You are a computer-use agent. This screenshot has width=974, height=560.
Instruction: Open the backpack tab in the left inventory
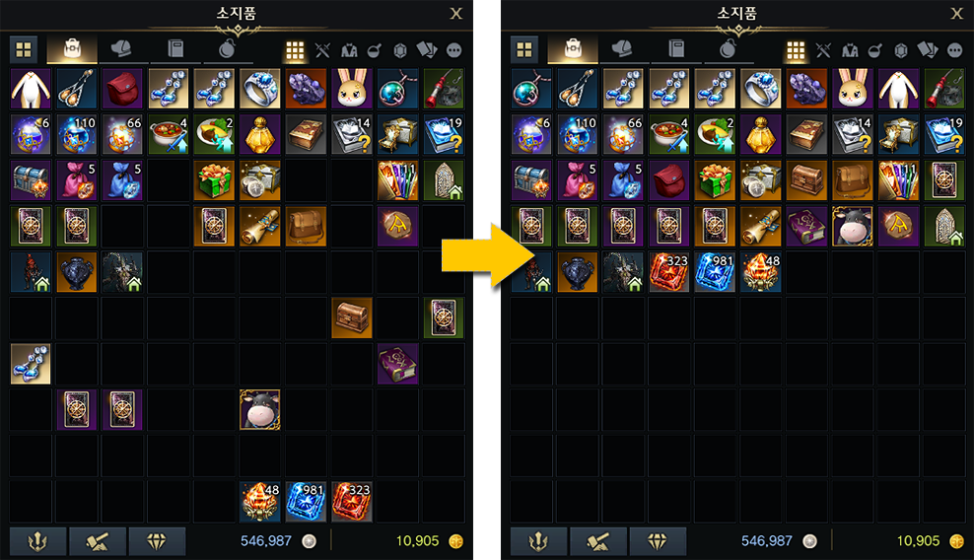click(x=72, y=48)
